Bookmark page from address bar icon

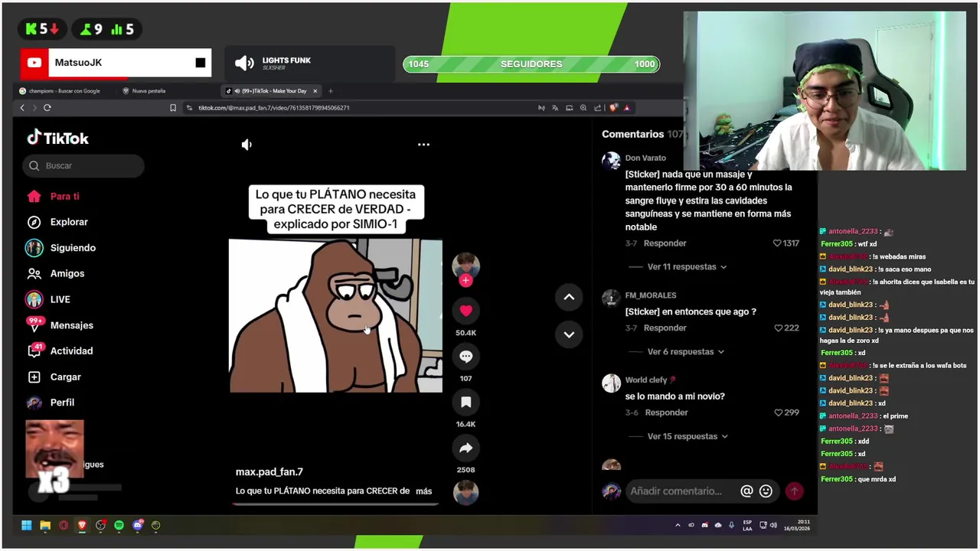[173, 108]
